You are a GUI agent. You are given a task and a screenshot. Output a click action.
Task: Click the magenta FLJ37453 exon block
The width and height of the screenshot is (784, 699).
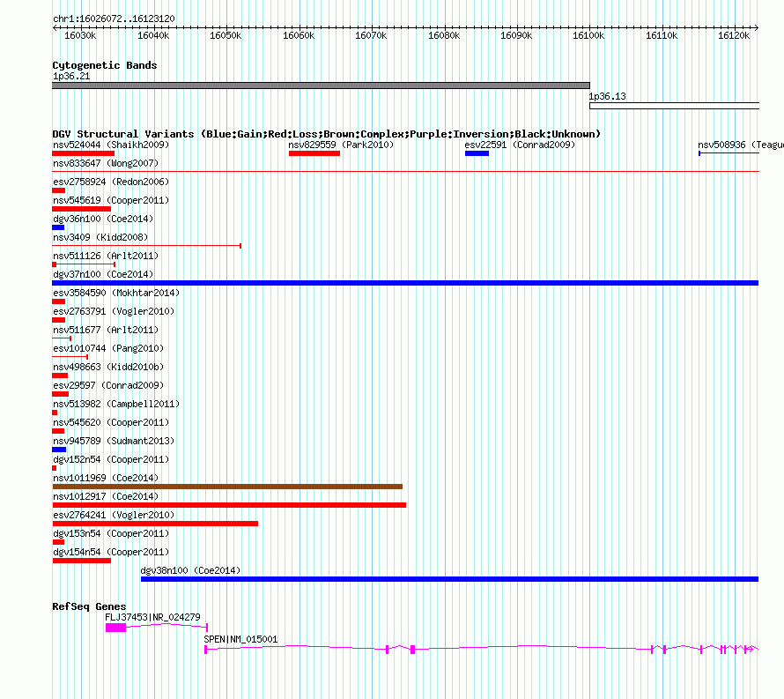115,628
